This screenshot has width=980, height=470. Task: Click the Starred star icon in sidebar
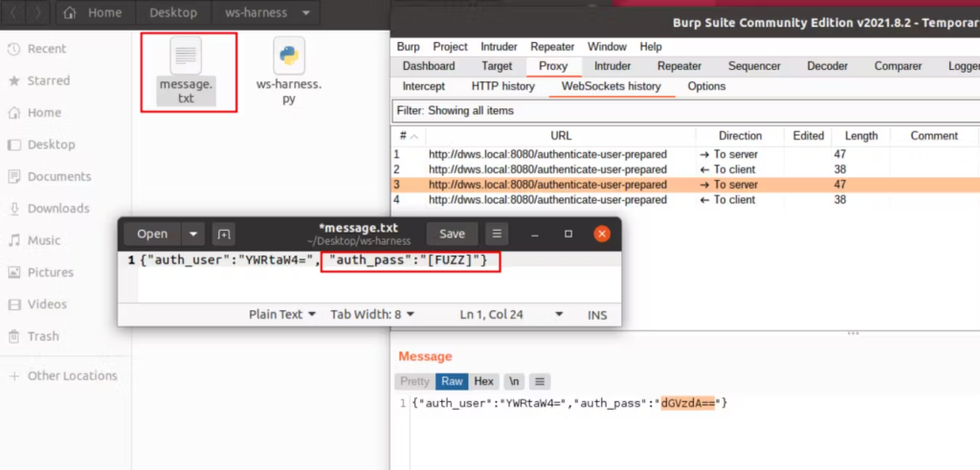(13, 80)
